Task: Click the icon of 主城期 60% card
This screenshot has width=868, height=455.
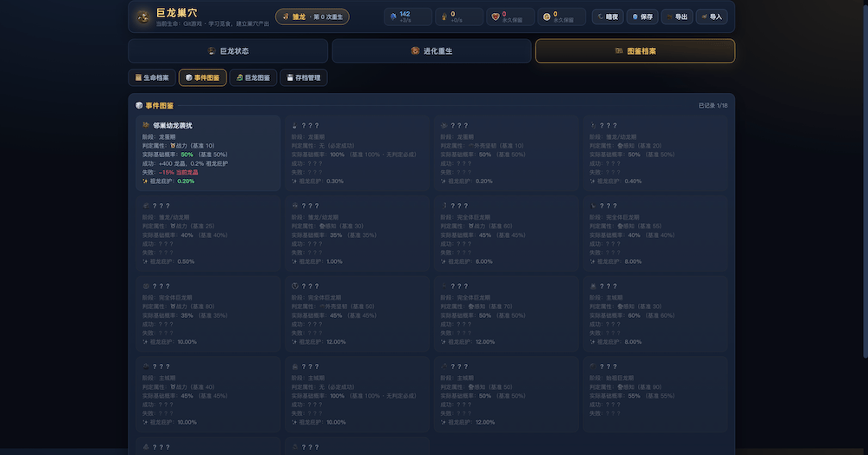Action: (x=593, y=287)
